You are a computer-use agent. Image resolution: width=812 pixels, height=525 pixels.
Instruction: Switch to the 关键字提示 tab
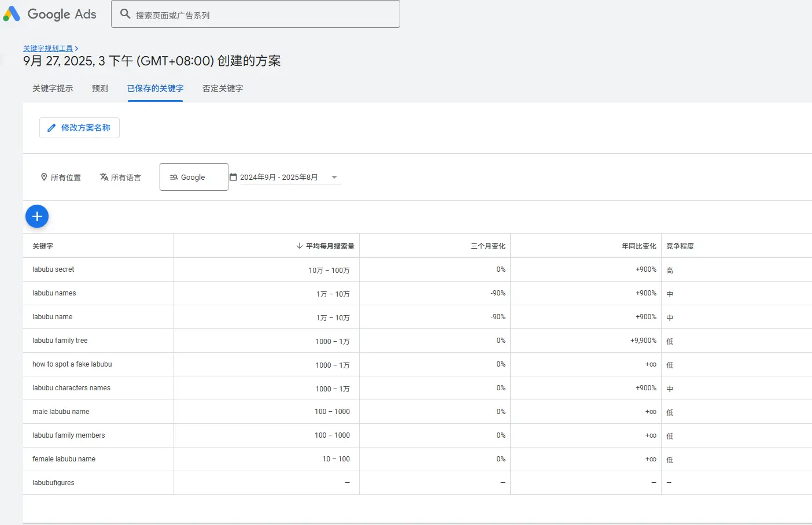point(53,88)
